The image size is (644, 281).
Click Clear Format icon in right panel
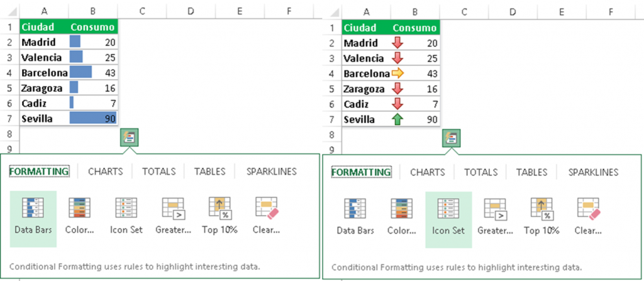[589, 220]
